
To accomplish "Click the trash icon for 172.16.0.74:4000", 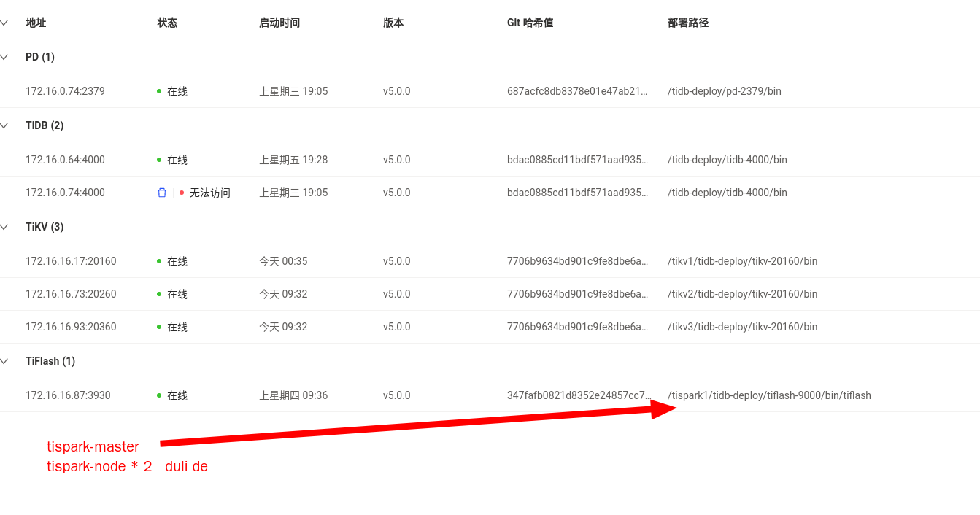I will pyautogui.click(x=162, y=193).
